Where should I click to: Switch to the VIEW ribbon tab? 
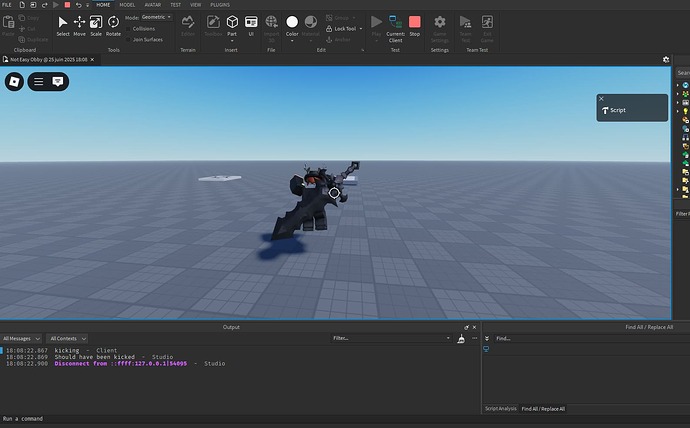[x=195, y=5]
